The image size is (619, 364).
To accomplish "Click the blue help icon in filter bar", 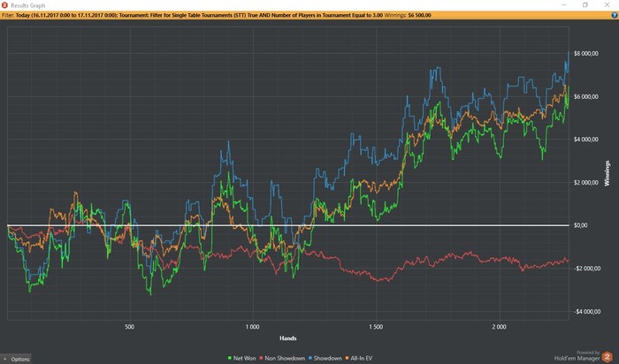I will click(615, 15).
